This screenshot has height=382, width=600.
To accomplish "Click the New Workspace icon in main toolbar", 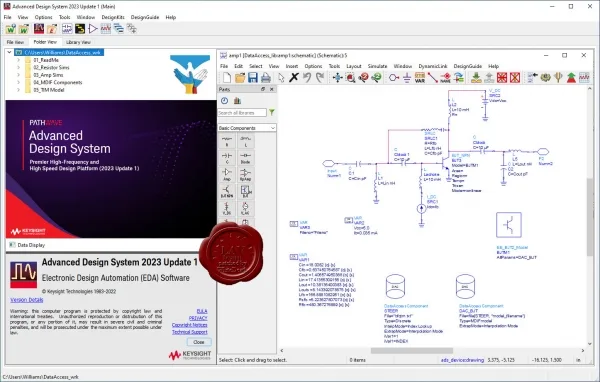I will click(11, 29).
